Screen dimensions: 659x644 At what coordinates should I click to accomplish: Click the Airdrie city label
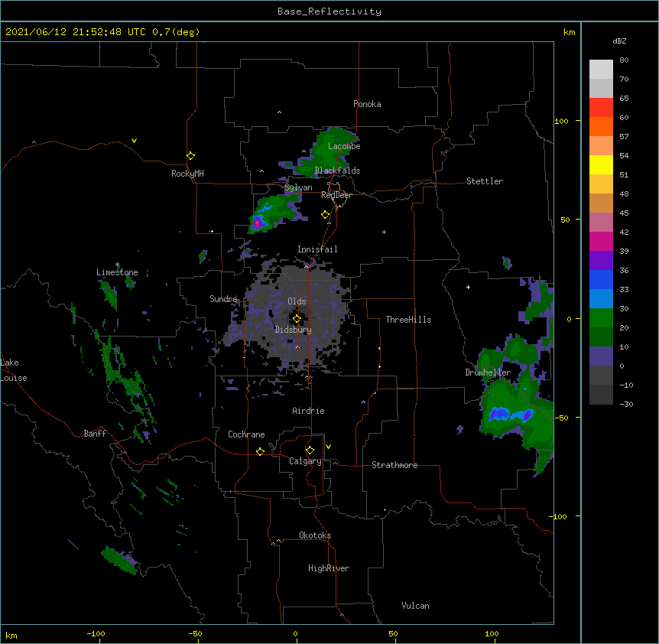pos(308,411)
